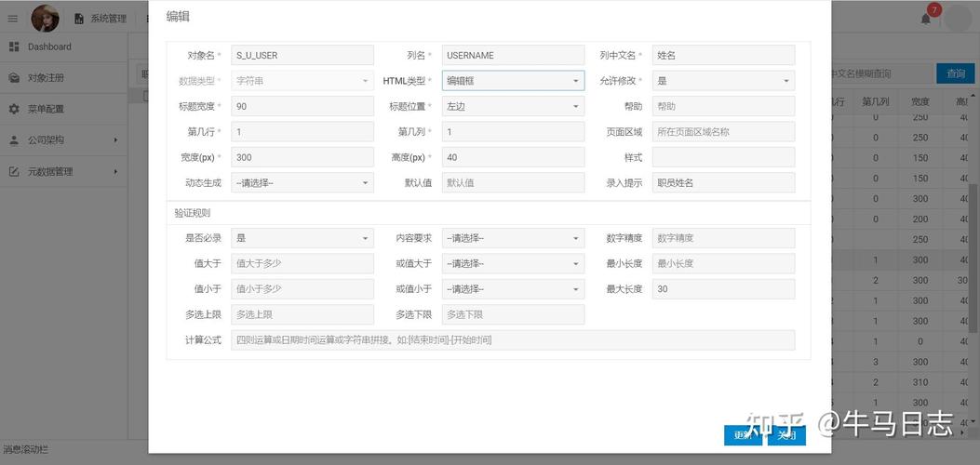Open the user avatar in the header
The height and width of the screenshot is (465, 980).
pos(45,18)
